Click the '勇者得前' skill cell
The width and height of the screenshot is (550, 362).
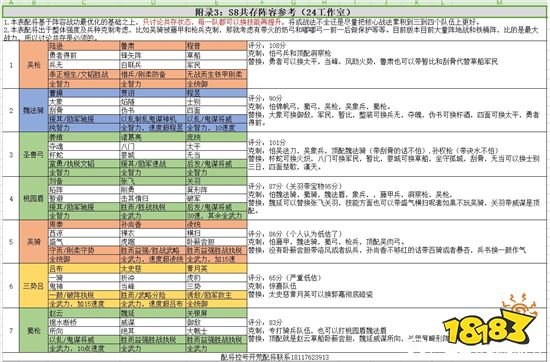[83, 55]
